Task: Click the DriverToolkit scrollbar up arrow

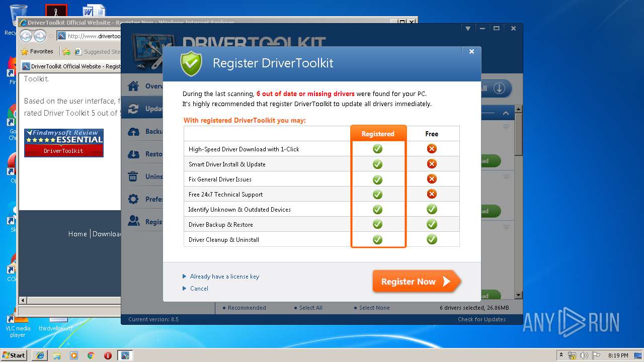Action: click(x=518, y=109)
